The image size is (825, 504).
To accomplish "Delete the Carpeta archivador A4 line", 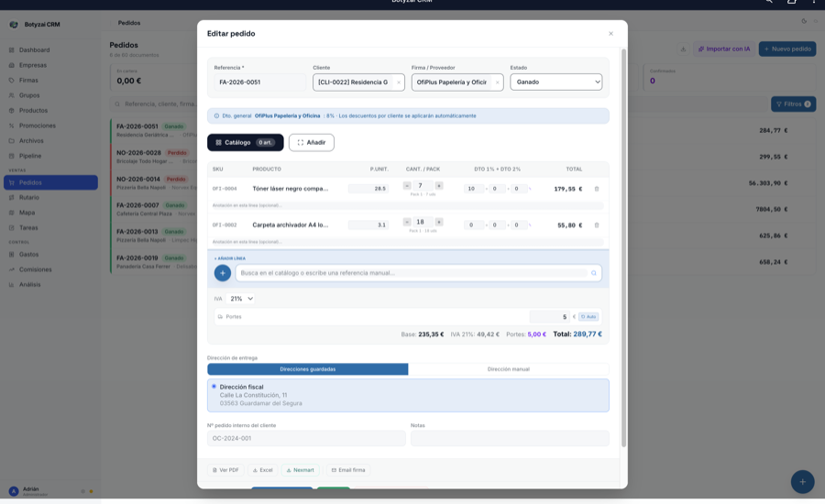I will pos(596,225).
